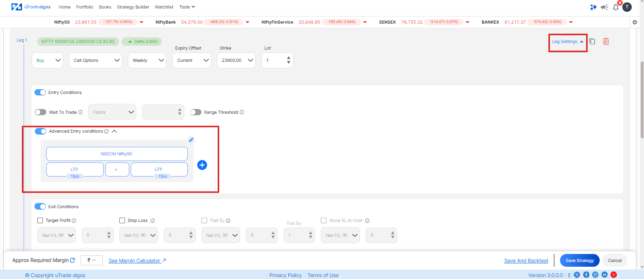Click Save And Backtest link
The image size is (644, 279).
[x=526, y=261]
